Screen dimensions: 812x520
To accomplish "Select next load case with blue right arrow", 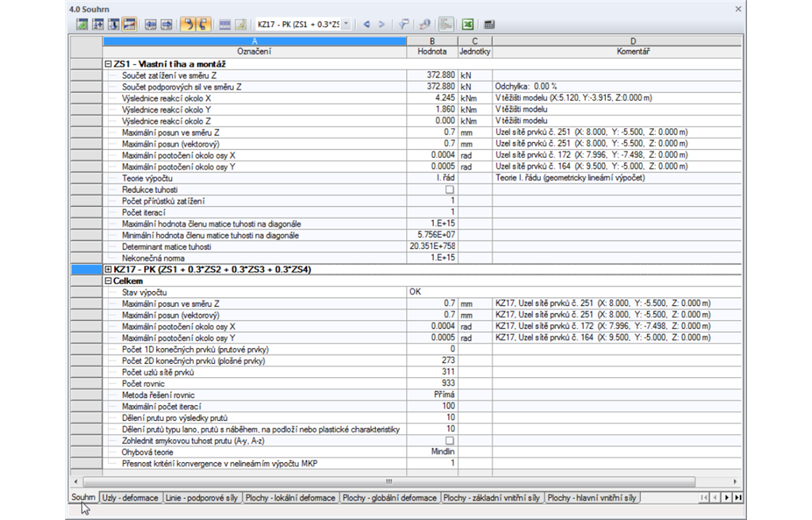I will coord(381,25).
